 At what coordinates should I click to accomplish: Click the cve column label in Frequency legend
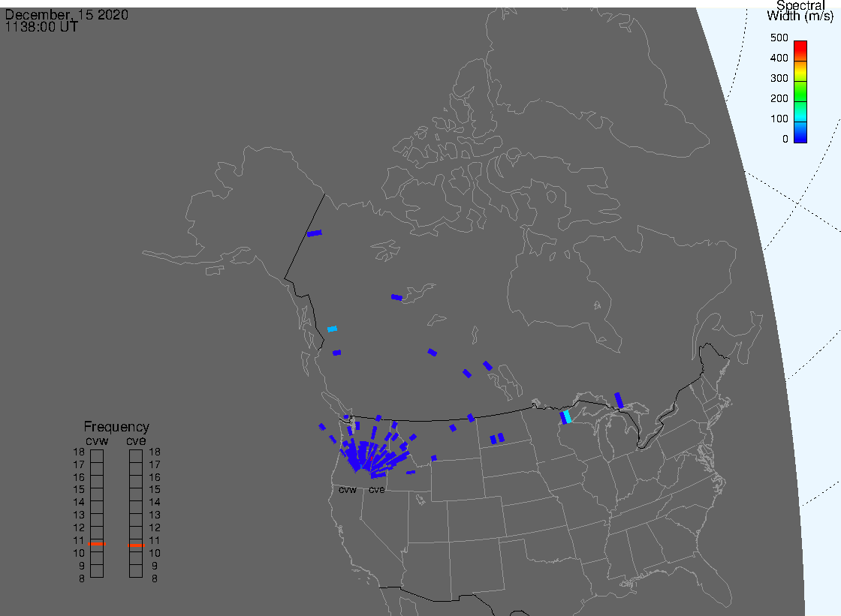136,440
